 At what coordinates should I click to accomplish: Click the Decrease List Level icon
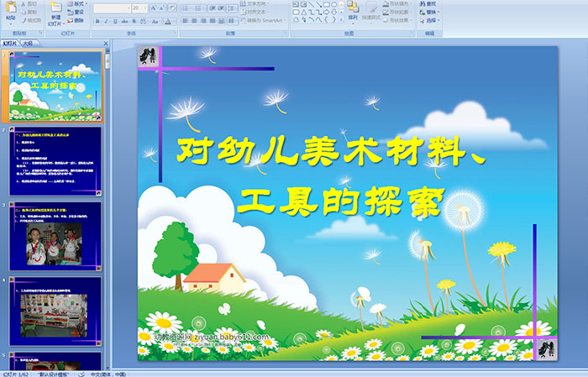(x=213, y=8)
